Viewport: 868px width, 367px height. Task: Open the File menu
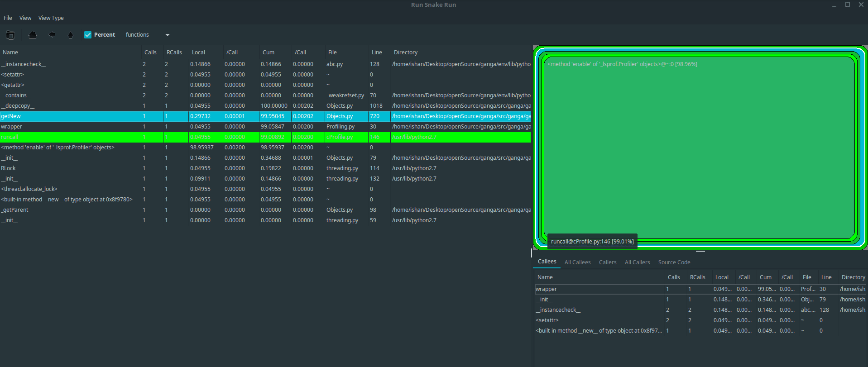coord(8,18)
